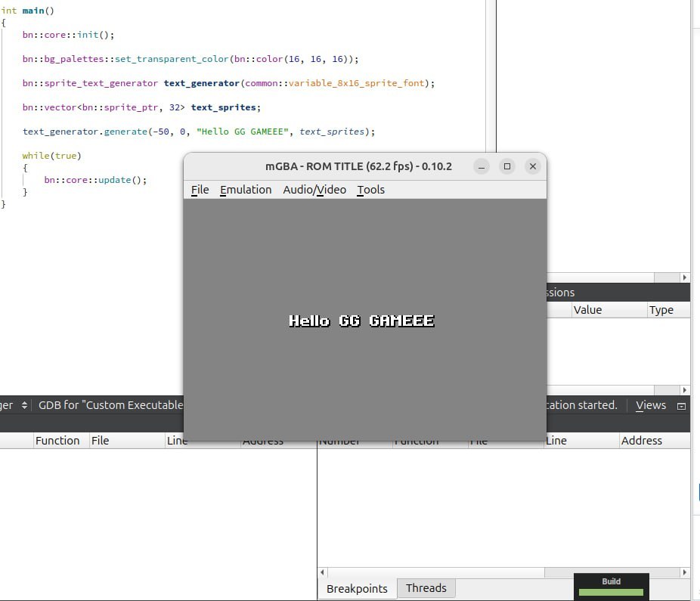Open the Audio/Video menu in mGBA
This screenshot has width=700, height=601.
pos(314,190)
